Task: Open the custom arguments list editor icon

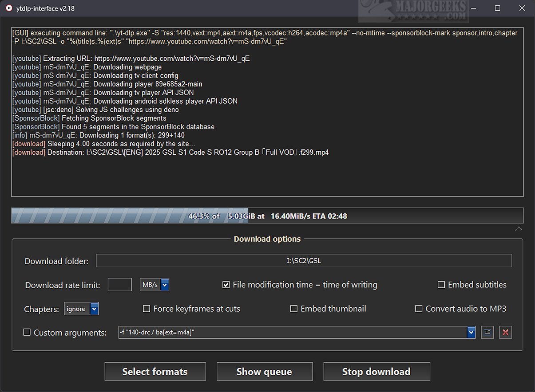Action: (487, 332)
